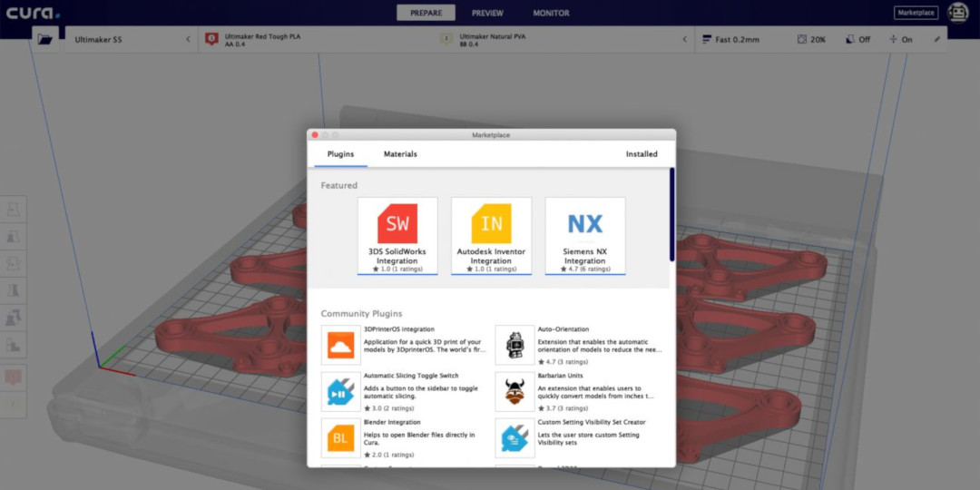Click the Featured section heading

[339, 186]
